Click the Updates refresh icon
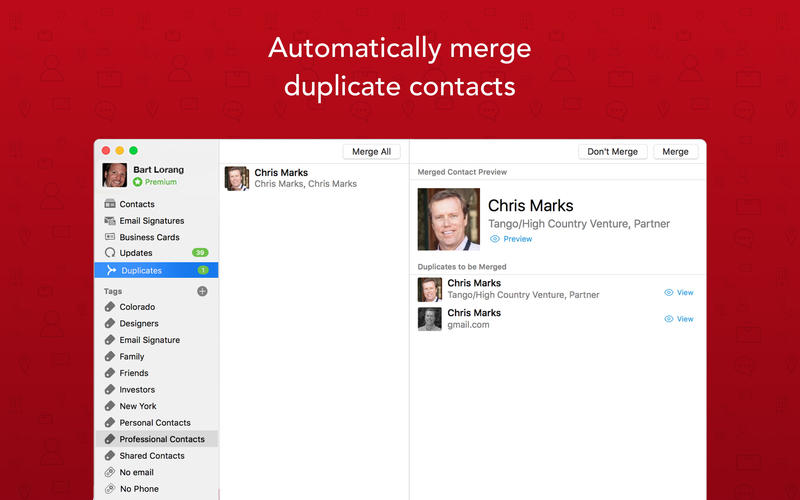The width and height of the screenshot is (800, 500). (x=110, y=253)
